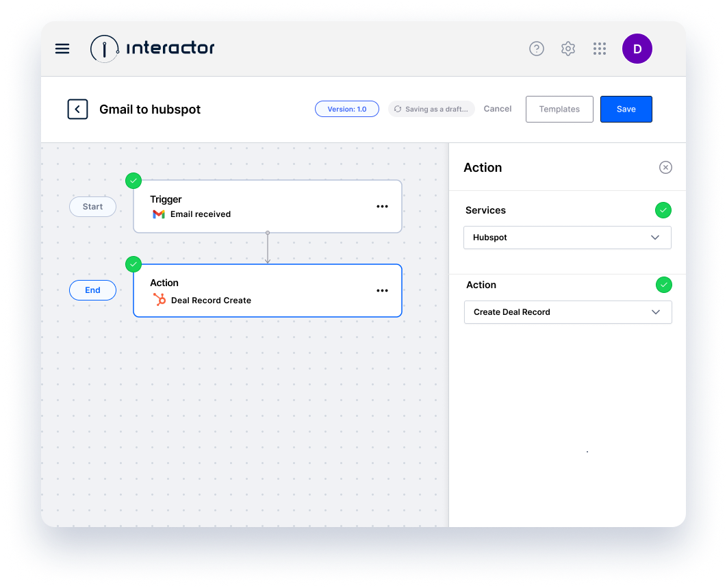Click the back arrow next to workflow title
The image size is (727, 588).
77,109
